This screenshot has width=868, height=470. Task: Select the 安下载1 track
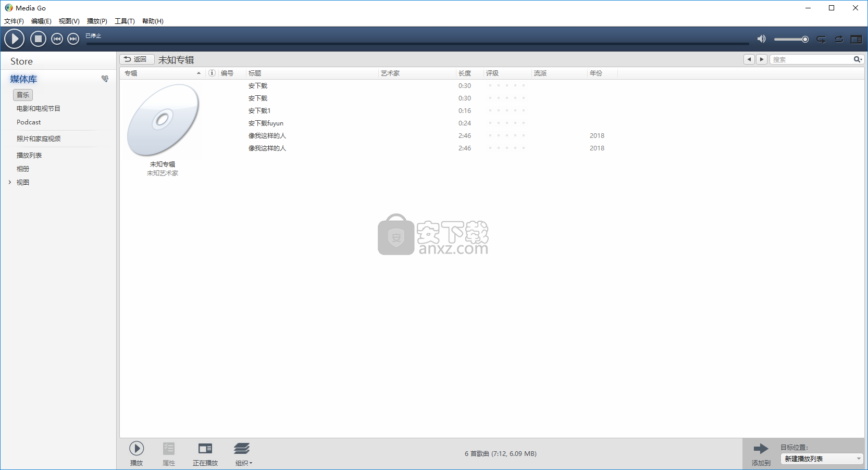(x=259, y=111)
